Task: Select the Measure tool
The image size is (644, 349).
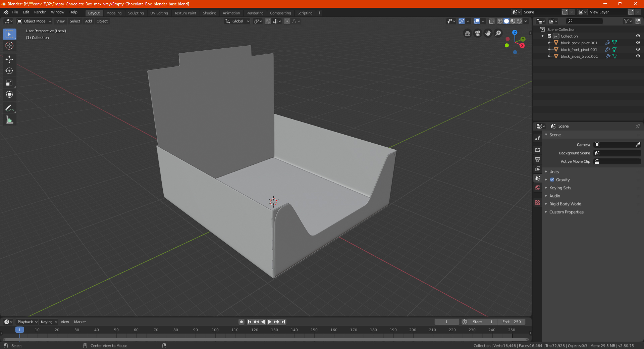Action: coord(9,120)
